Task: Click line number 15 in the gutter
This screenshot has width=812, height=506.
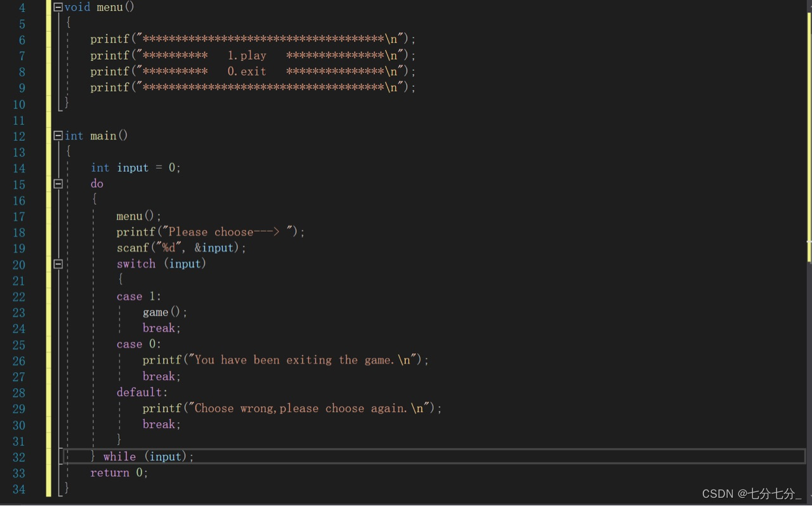Action: click(19, 185)
